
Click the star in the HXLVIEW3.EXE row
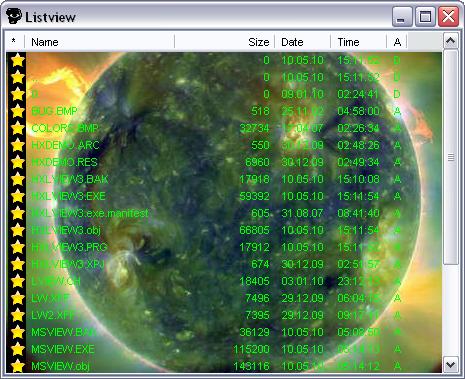point(18,196)
